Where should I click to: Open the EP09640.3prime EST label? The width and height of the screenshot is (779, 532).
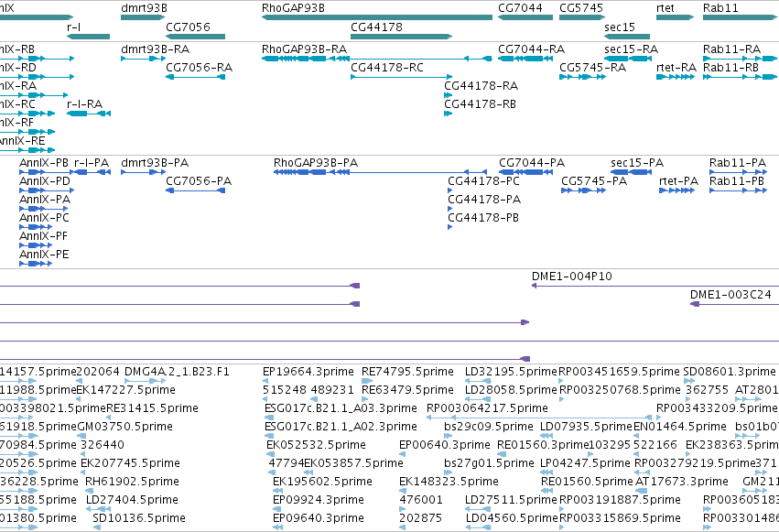coord(319,518)
